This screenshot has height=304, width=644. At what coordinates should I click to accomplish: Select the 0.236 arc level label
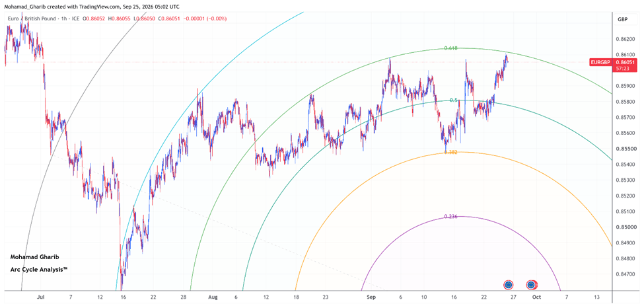(x=450, y=217)
